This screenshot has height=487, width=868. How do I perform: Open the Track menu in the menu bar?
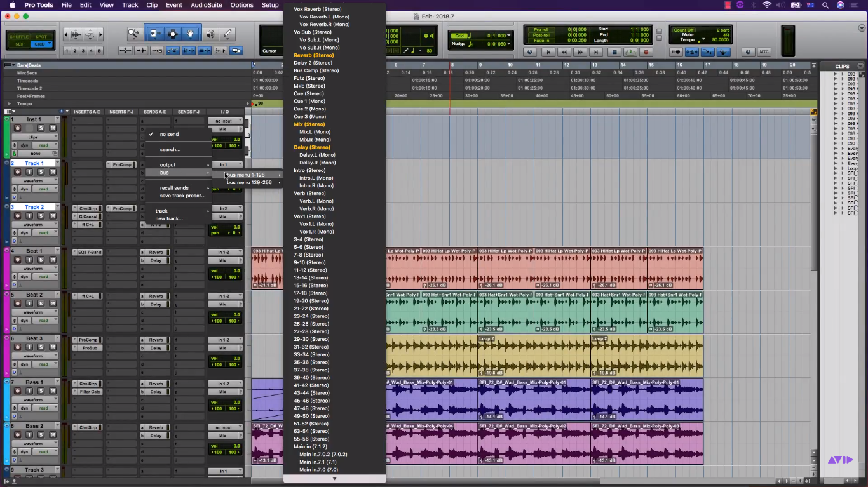tap(130, 5)
